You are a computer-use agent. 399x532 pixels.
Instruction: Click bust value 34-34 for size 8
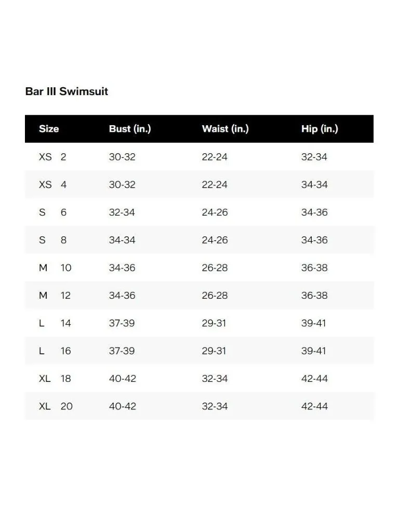(122, 240)
